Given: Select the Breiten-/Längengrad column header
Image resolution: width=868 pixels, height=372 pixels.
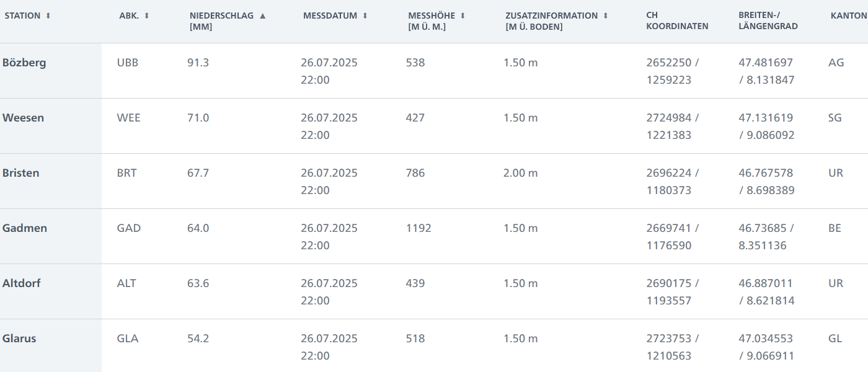Looking at the screenshot, I should click(768, 21).
